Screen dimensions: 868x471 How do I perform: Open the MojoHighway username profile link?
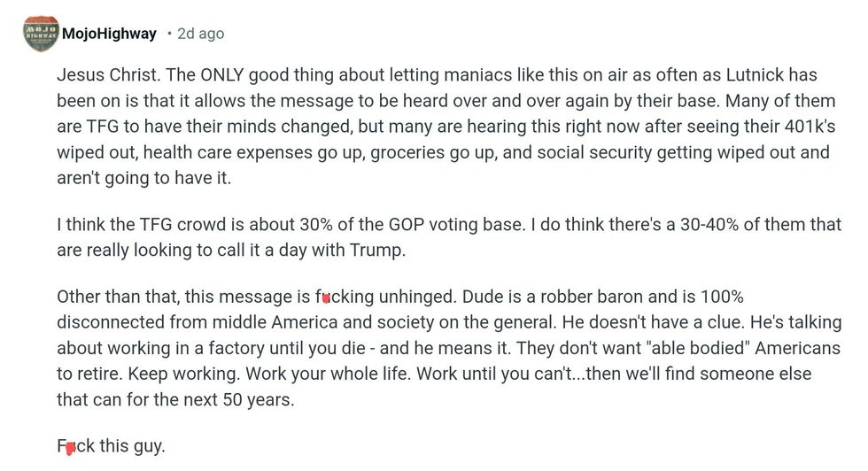(109, 34)
